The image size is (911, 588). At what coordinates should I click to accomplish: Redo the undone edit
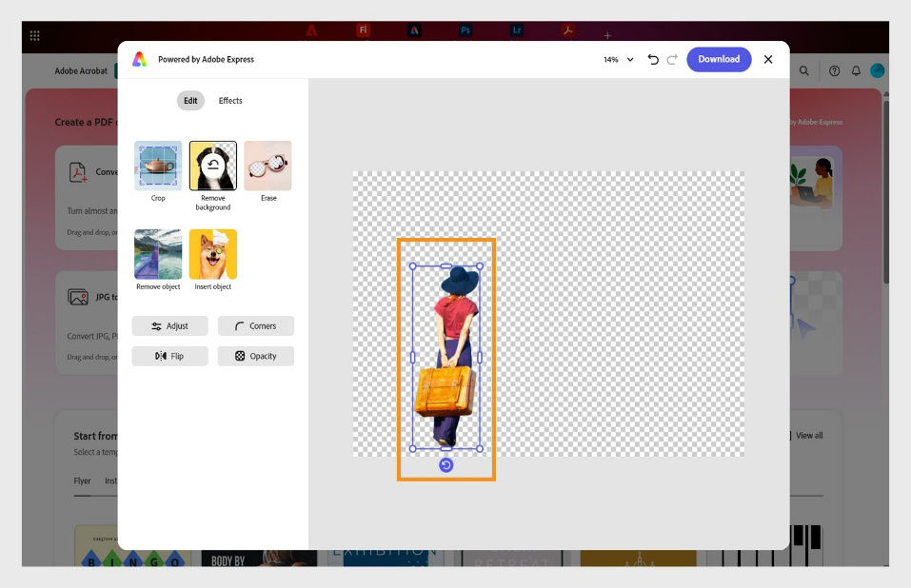tap(672, 59)
